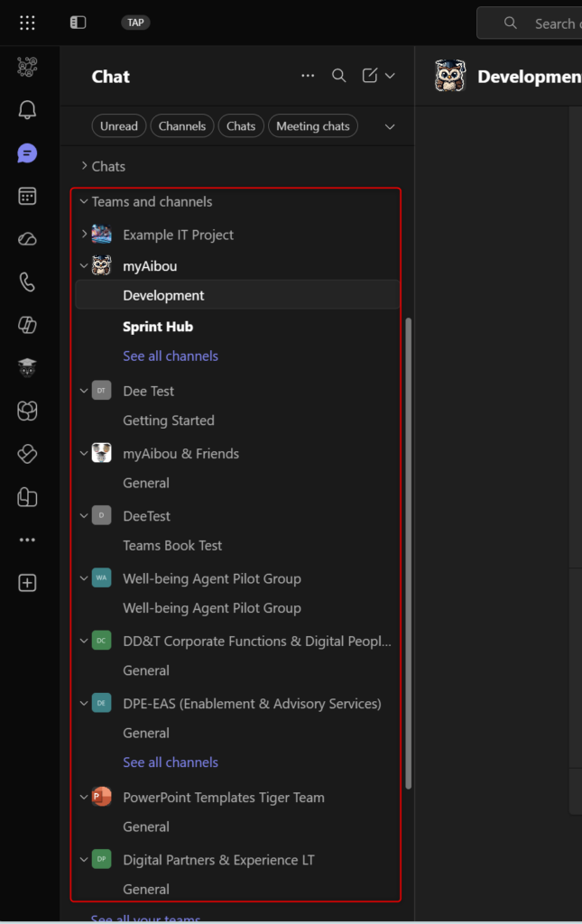
Task: Open the Viva Insights heart icon in the rail
Action: 27,454
